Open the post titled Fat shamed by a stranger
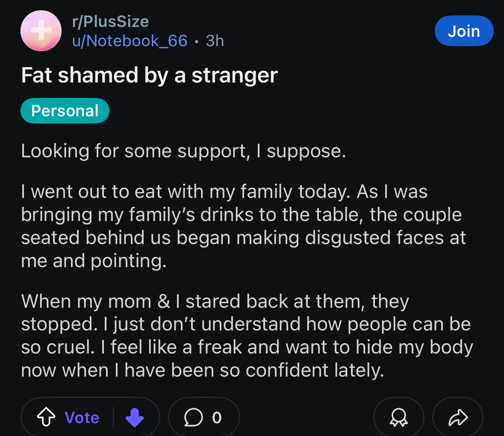The height and width of the screenshot is (436, 504). 150,75
